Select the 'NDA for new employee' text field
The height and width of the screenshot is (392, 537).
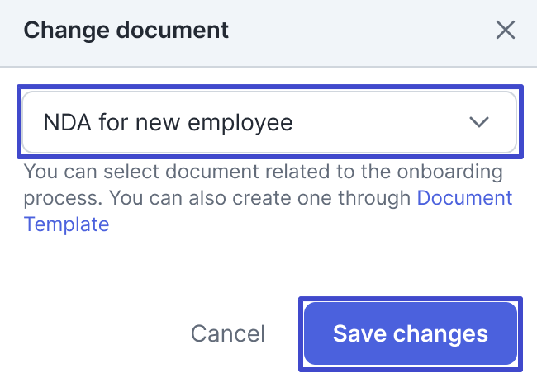(x=169, y=122)
